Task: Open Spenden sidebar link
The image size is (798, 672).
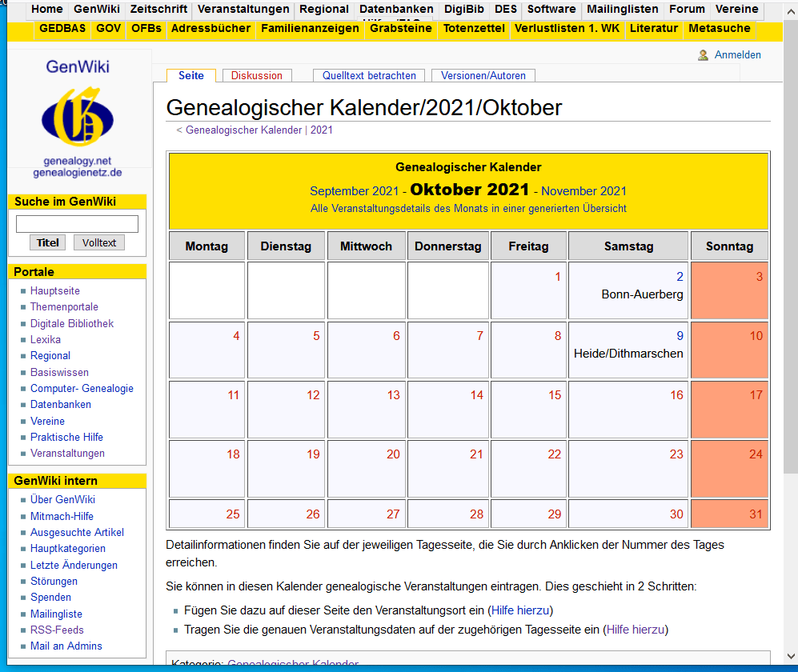Action: pyautogui.click(x=50, y=598)
